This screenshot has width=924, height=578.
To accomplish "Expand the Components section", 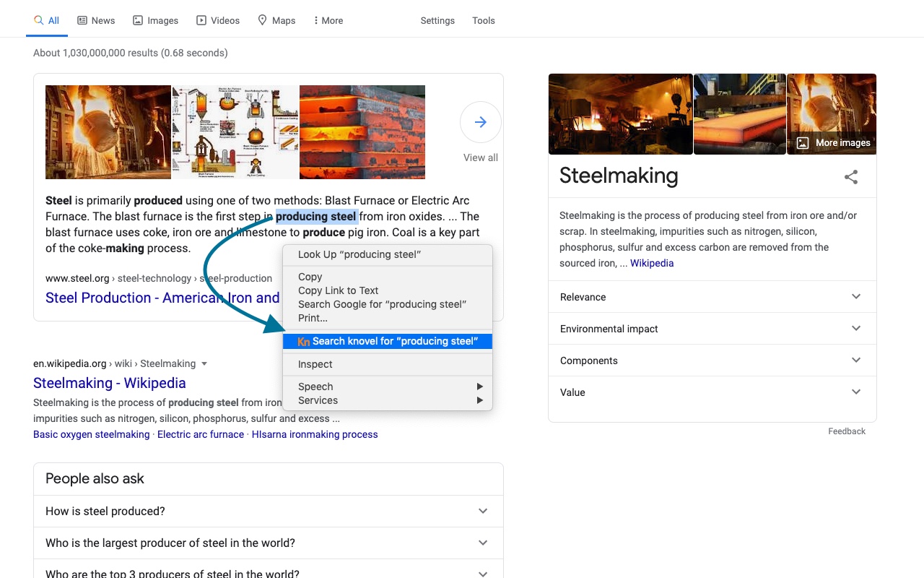I will pyautogui.click(x=712, y=361).
